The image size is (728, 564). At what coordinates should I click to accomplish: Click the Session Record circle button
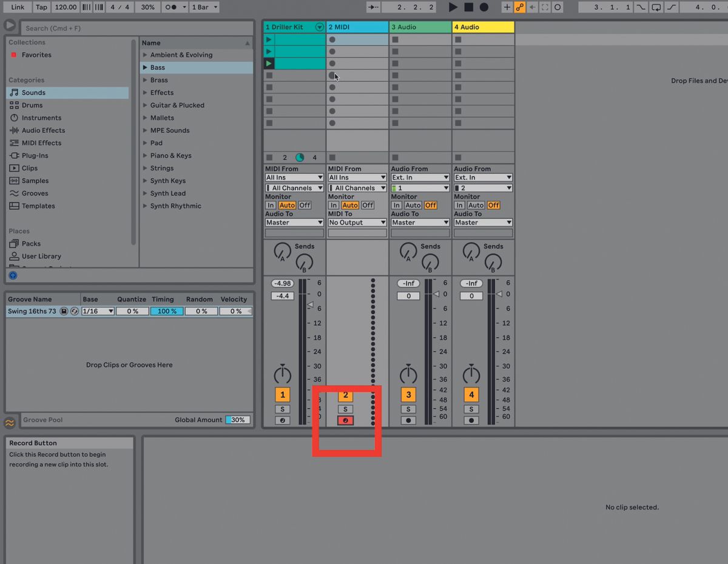(558, 7)
